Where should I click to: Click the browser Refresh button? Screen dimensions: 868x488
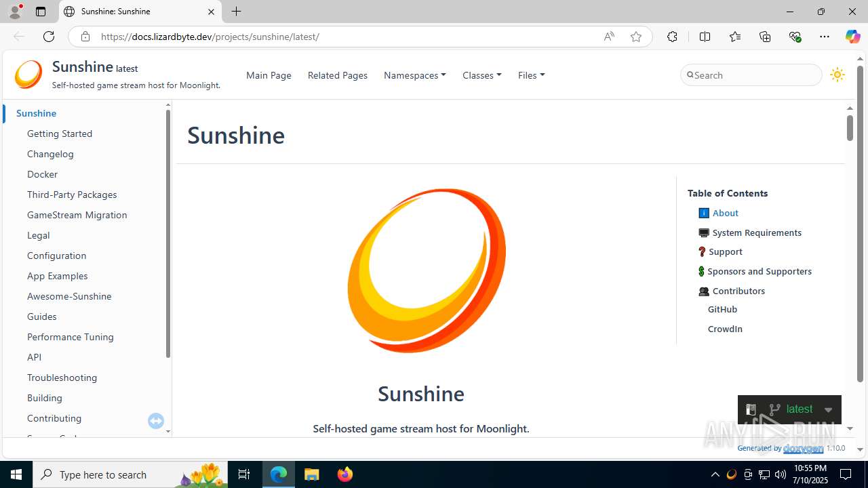49,37
